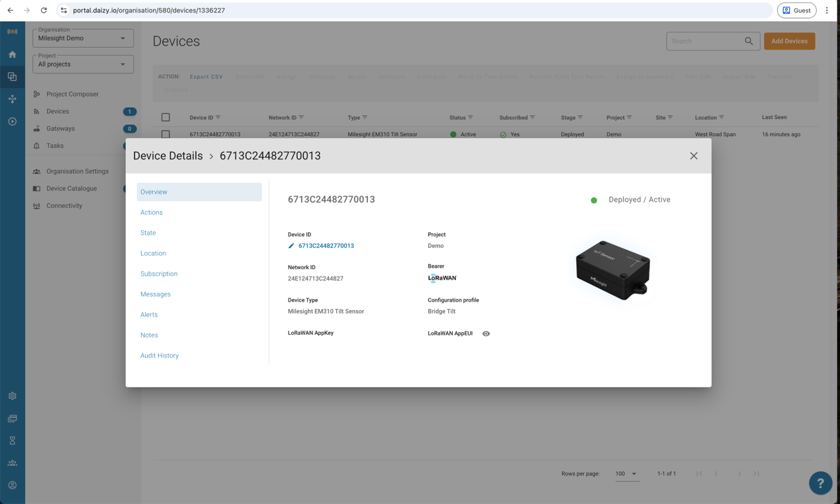Viewport: 840px width, 504px height.
Task: Reload the page with browser refresh icon
Action: [44, 11]
